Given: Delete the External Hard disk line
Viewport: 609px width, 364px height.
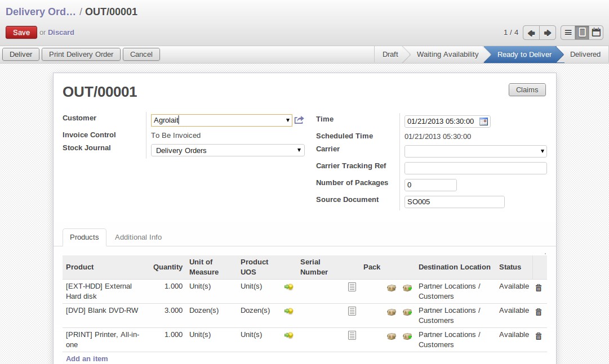Looking at the screenshot, I should 538,288.
